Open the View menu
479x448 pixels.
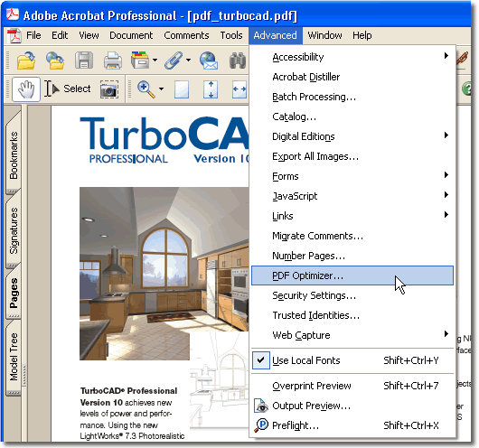[x=89, y=35]
